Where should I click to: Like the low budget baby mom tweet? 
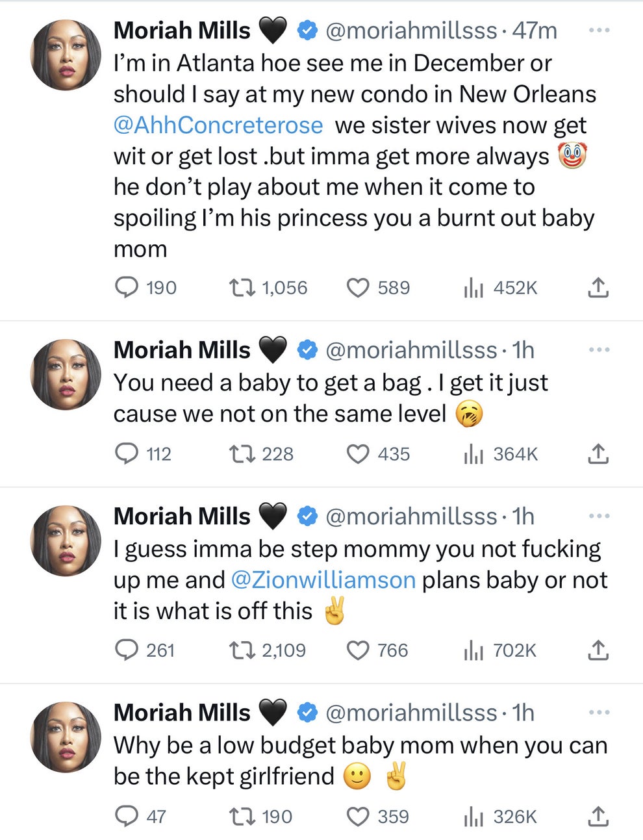tap(358, 816)
